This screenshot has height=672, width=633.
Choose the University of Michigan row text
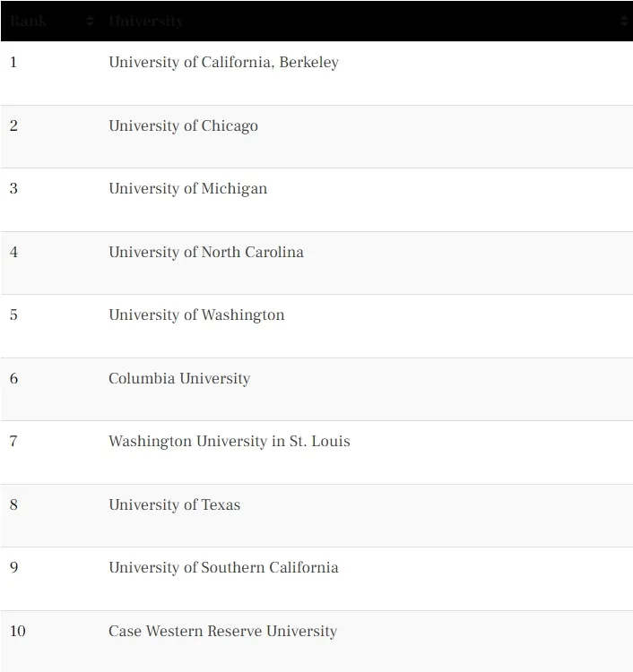[188, 188]
